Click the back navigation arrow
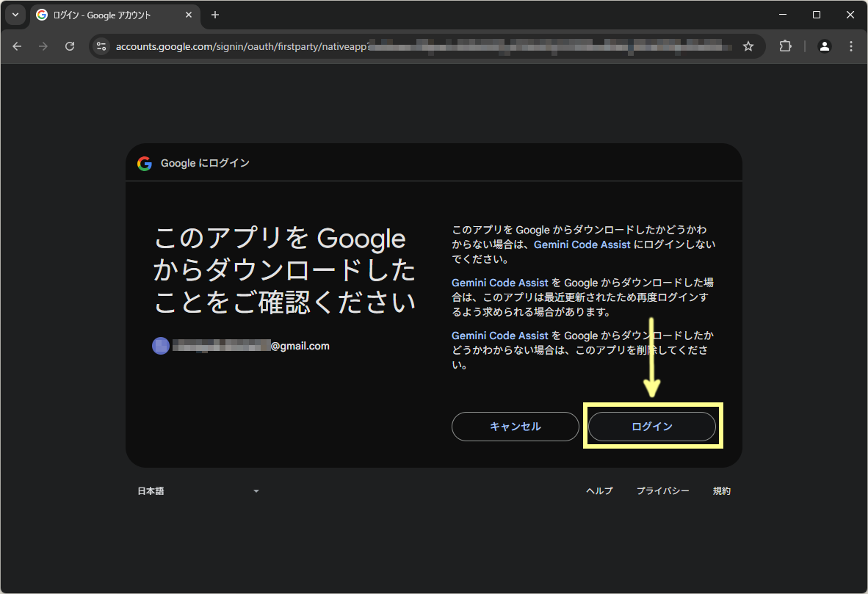This screenshot has width=868, height=594. coord(17,46)
